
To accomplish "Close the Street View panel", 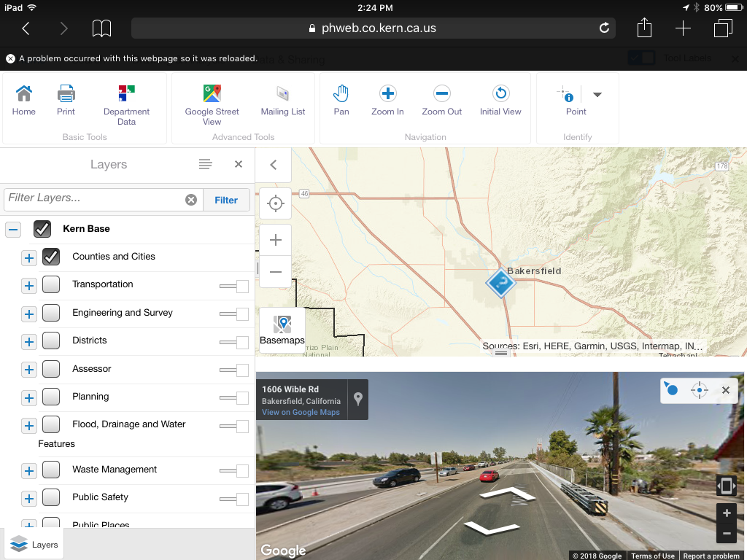I will point(726,390).
